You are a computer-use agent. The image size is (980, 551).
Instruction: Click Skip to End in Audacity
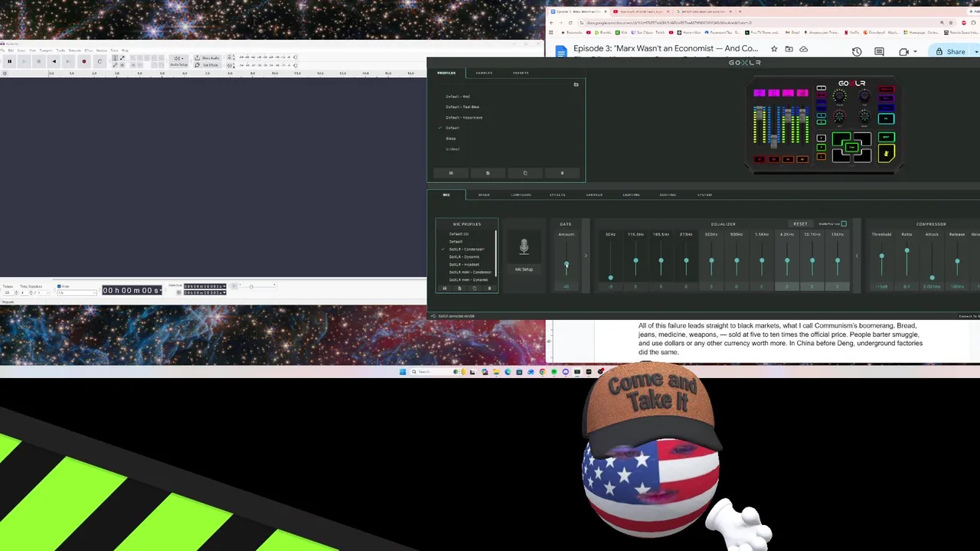68,61
